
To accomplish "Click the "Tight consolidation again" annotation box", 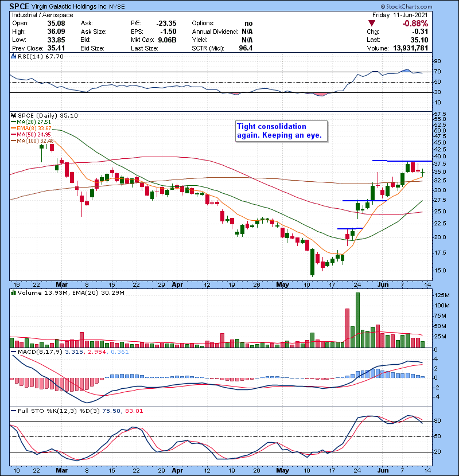I will 282,131.
